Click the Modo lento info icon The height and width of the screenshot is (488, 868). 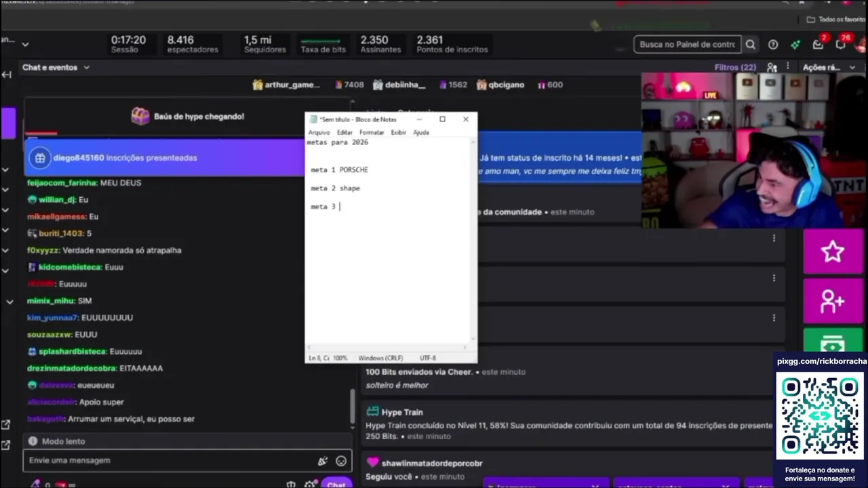pyautogui.click(x=33, y=441)
